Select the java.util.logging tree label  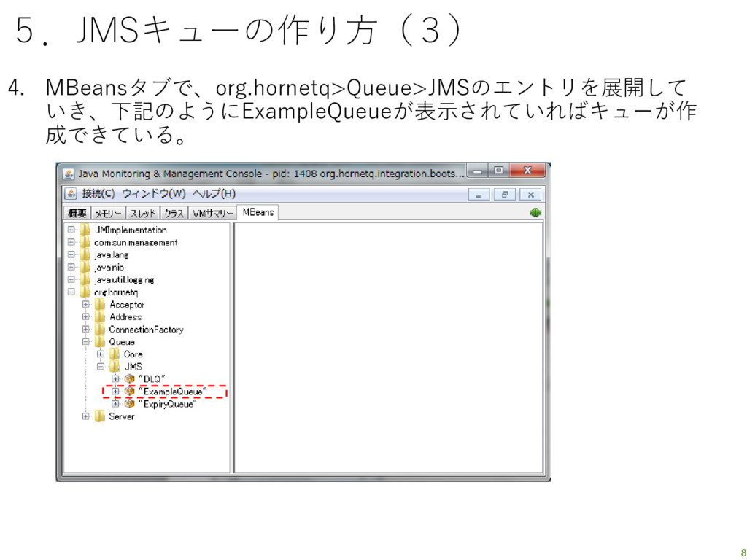tap(124, 280)
